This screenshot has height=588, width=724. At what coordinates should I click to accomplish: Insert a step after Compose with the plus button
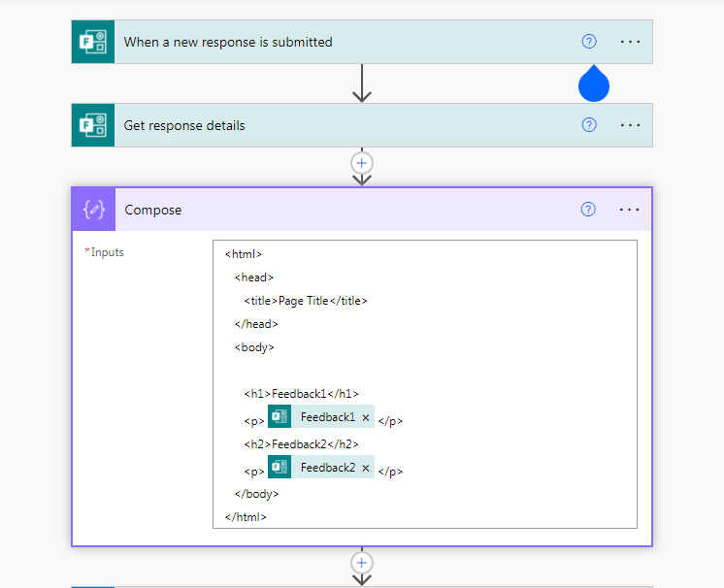click(362, 563)
